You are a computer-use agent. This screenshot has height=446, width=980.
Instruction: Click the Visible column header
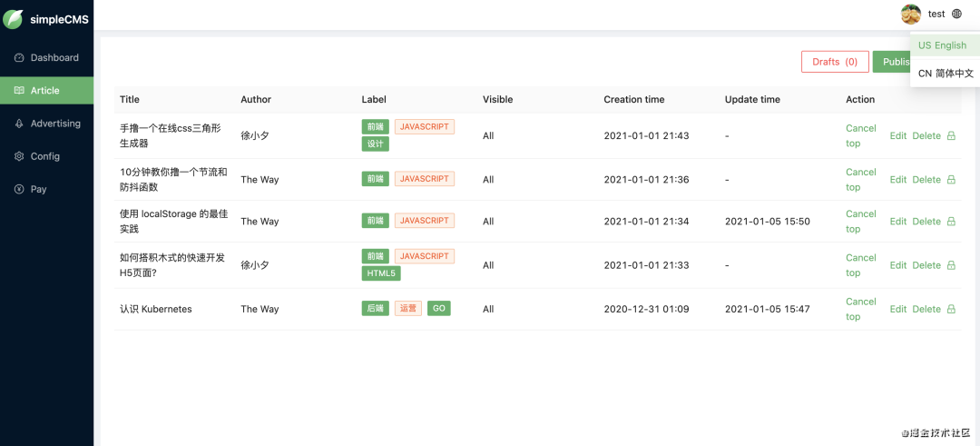[497, 99]
